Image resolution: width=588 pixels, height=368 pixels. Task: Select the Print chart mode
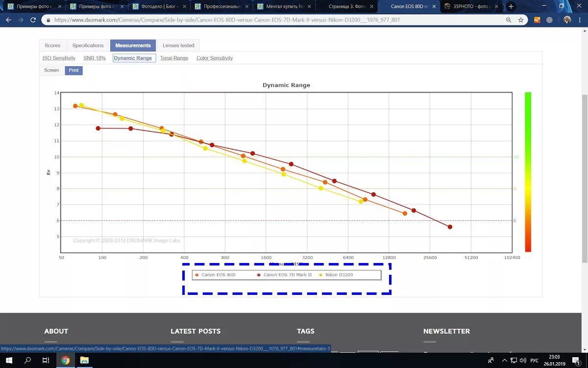tap(73, 70)
